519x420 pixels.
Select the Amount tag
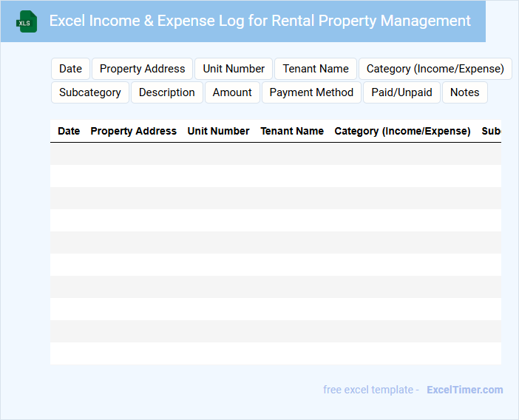click(x=232, y=92)
